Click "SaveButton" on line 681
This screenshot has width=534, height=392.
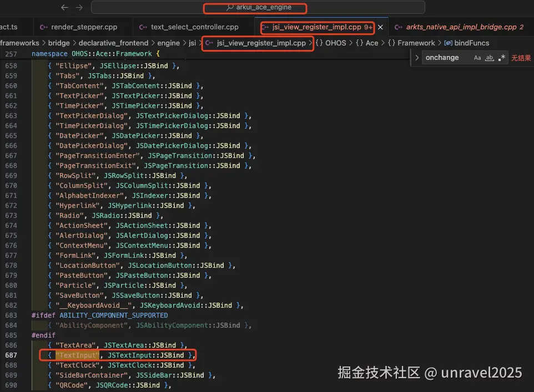tap(80, 296)
